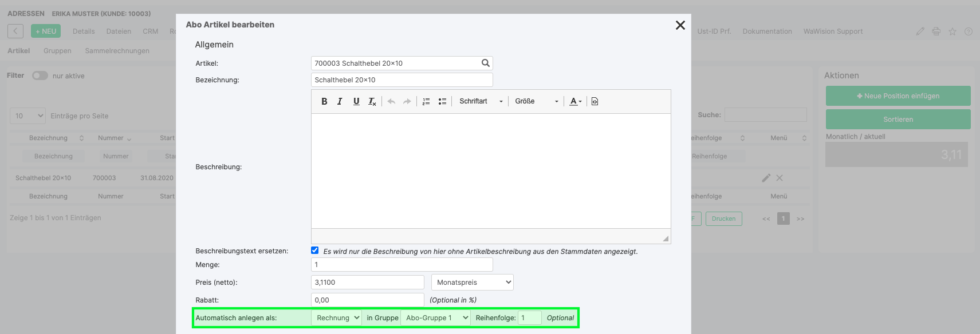Switch to the Gruppen tab
Image resolution: width=980 pixels, height=334 pixels.
point(57,51)
